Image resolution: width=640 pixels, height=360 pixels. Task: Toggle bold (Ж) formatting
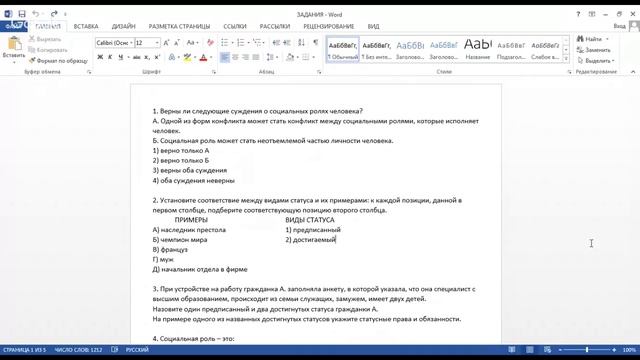tap(100, 57)
